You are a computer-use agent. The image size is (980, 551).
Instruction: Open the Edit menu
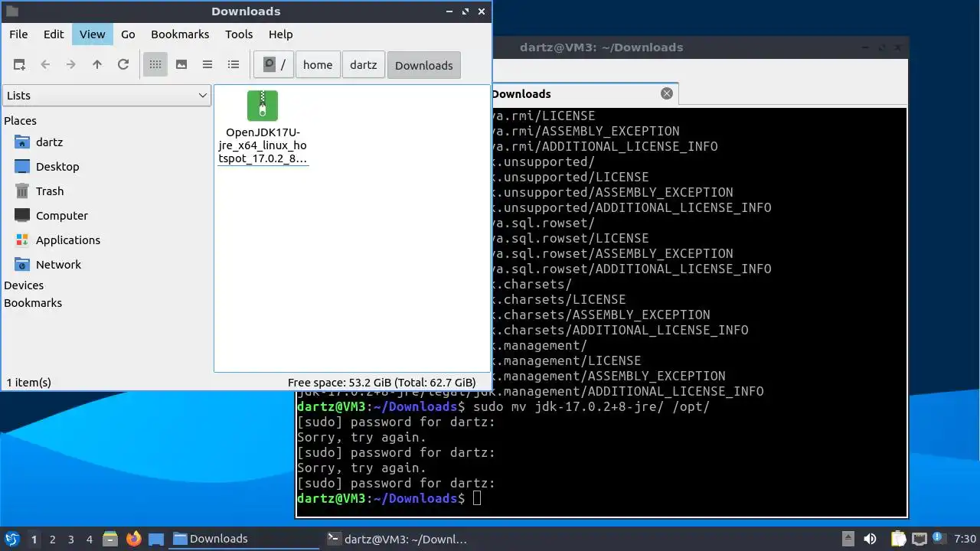point(54,34)
